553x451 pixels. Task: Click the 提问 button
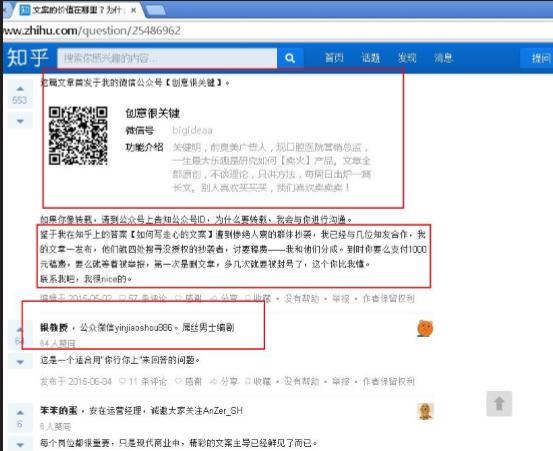pos(538,58)
